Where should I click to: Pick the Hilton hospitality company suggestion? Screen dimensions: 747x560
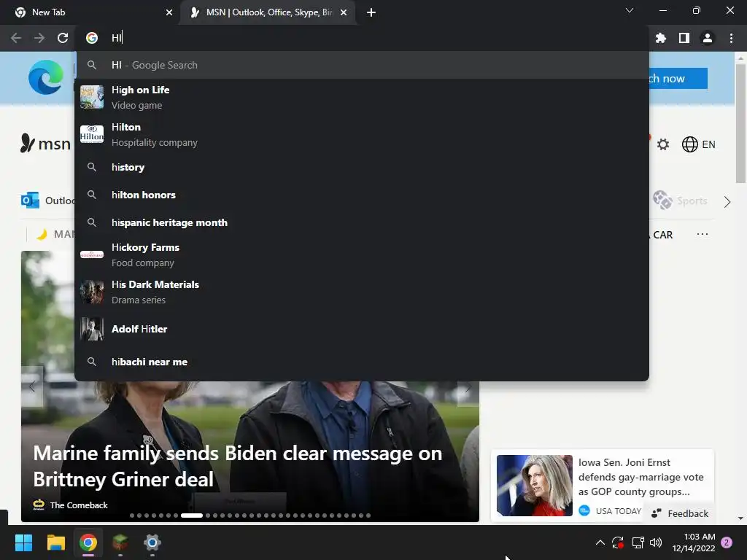pos(362,134)
